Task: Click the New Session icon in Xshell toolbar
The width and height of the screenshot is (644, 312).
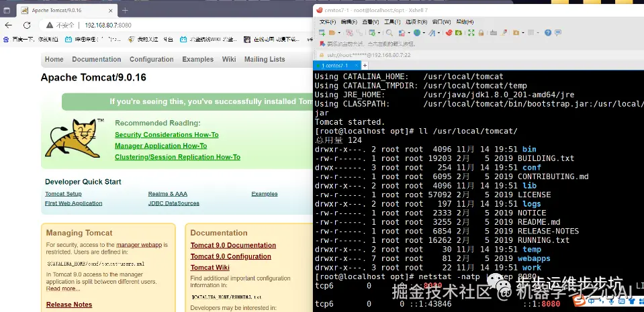Action: click(x=322, y=33)
